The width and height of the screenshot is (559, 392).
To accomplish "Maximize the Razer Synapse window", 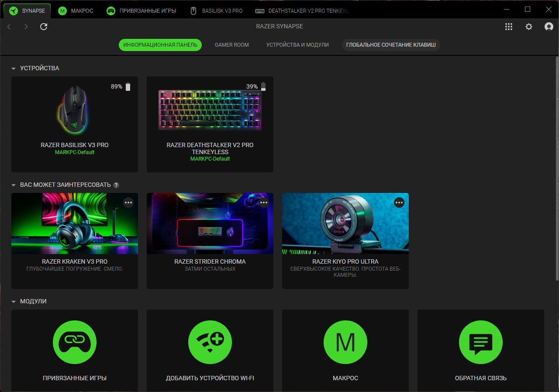I will [x=528, y=9].
